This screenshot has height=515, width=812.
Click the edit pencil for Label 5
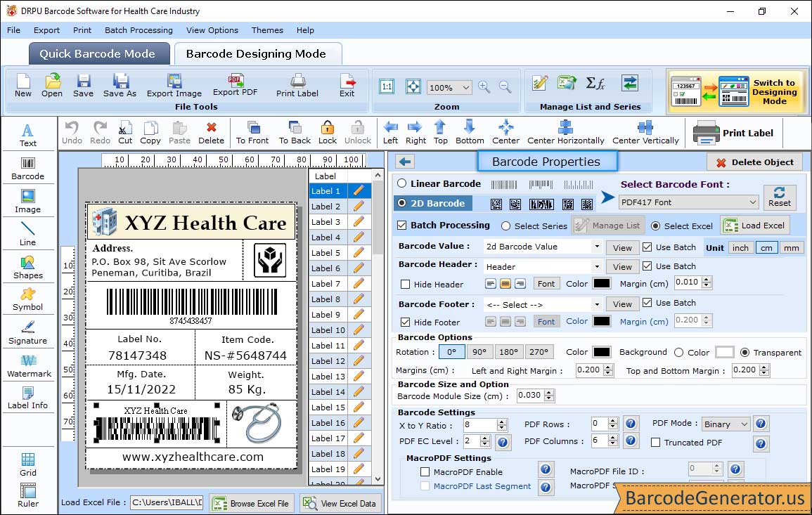359,253
